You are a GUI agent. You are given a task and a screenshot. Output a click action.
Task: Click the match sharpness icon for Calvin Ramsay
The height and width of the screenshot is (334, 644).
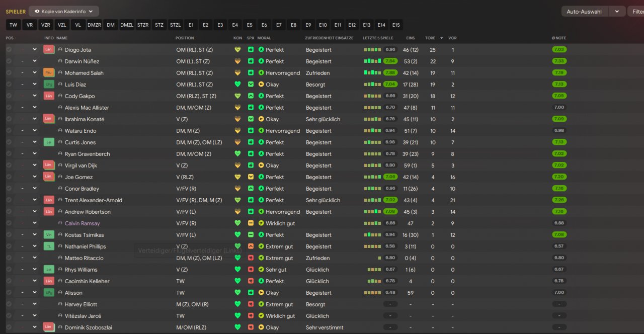point(251,223)
